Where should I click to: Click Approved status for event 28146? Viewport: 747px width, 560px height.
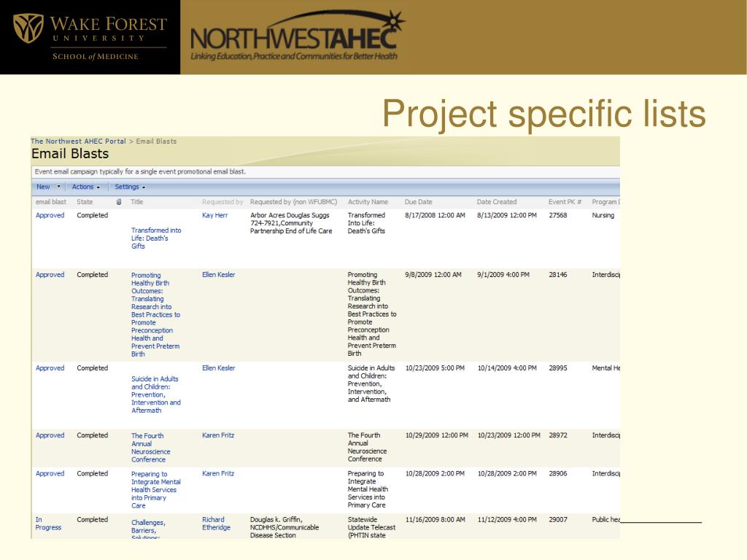pos(50,275)
